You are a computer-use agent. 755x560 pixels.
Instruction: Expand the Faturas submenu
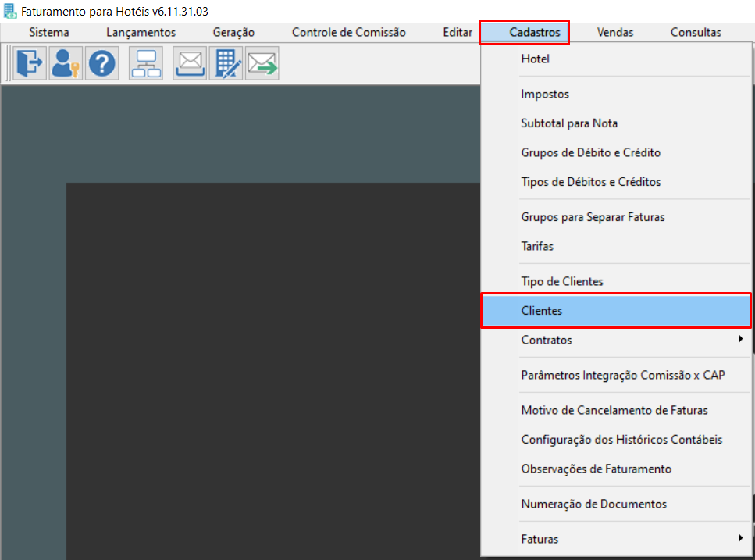[616, 539]
